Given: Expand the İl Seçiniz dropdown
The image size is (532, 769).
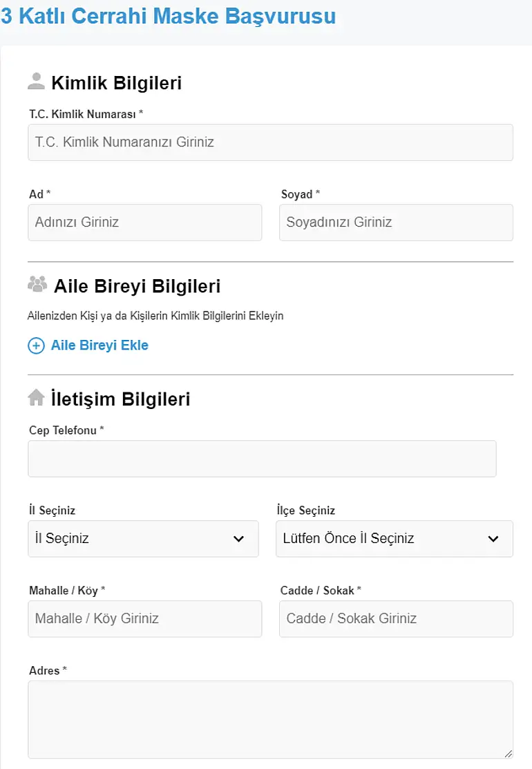Looking at the screenshot, I should (x=143, y=538).
